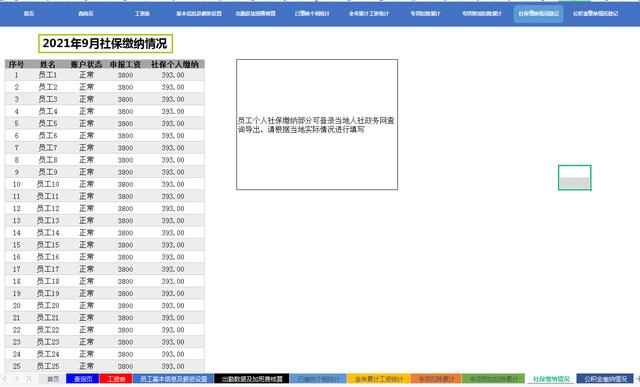Open the orange 专项扣除累计 sheet tab
The height and width of the screenshot is (387, 640).
(436, 379)
